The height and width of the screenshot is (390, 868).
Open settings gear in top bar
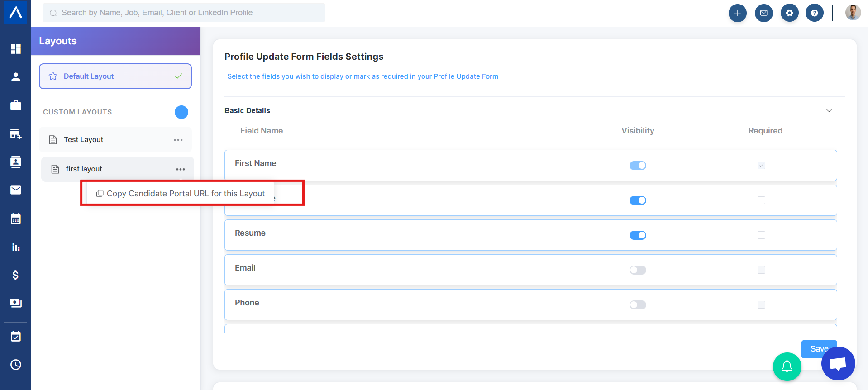click(789, 13)
